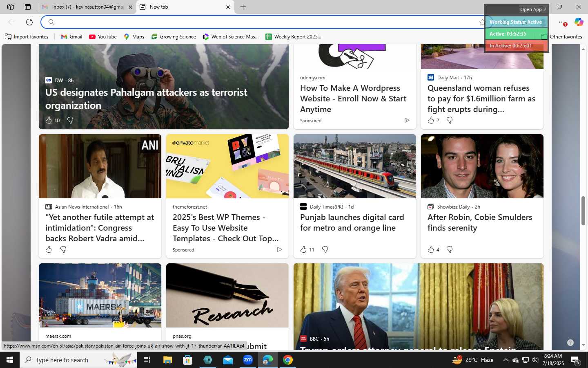Click Open App in the status overlay
Screen dimensions: 588x368
click(x=533, y=9)
